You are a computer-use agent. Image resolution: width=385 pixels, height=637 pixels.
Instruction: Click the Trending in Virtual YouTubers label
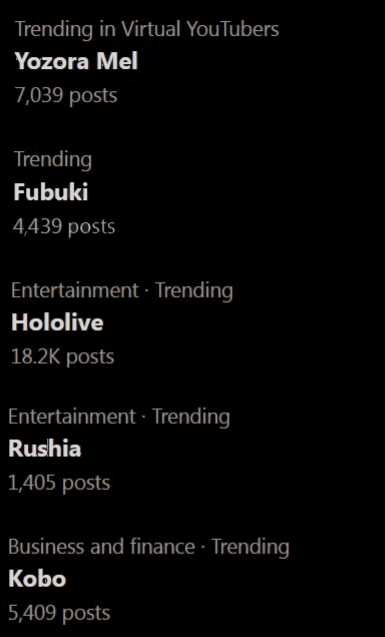pos(147,29)
